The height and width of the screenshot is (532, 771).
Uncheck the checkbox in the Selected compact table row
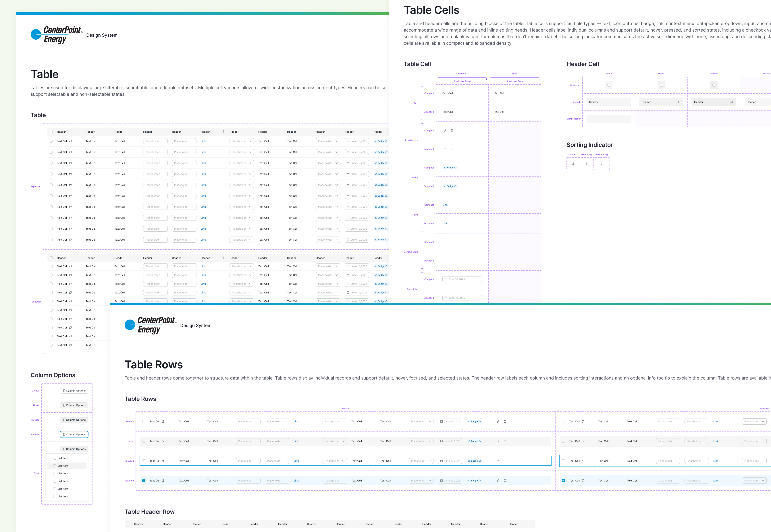(144, 481)
